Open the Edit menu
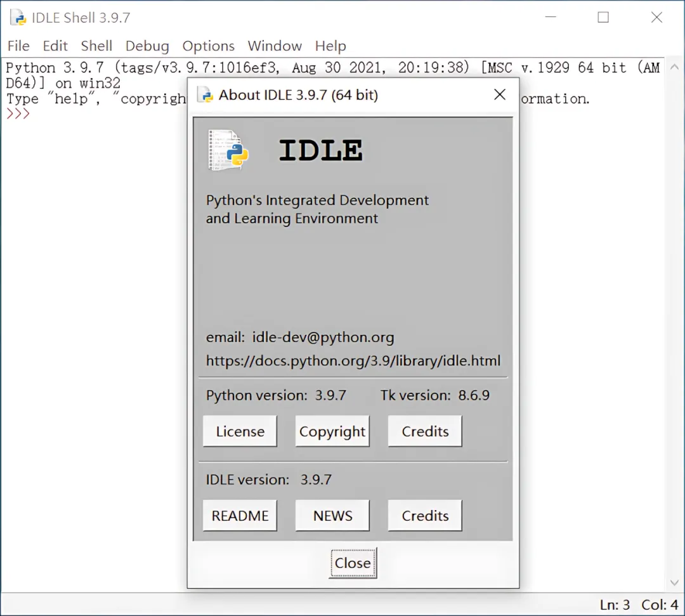The image size is (685, 616). pyautogui.click(x=55, y=46)
